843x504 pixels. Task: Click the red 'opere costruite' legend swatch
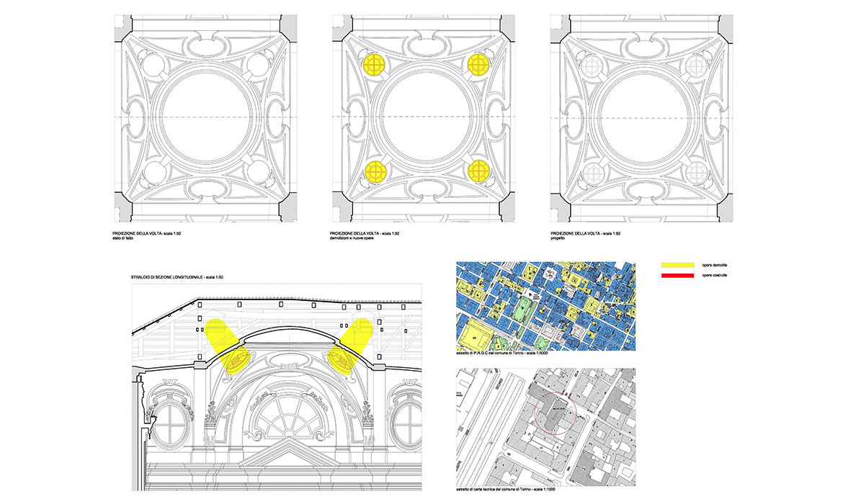point(679,276)
